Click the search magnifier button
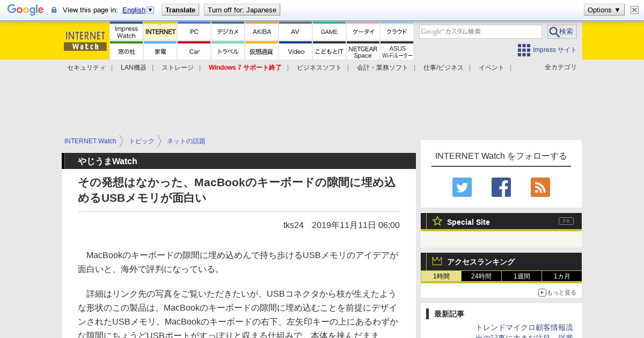This screenshot has height=338, width=644. pos(562,32)
